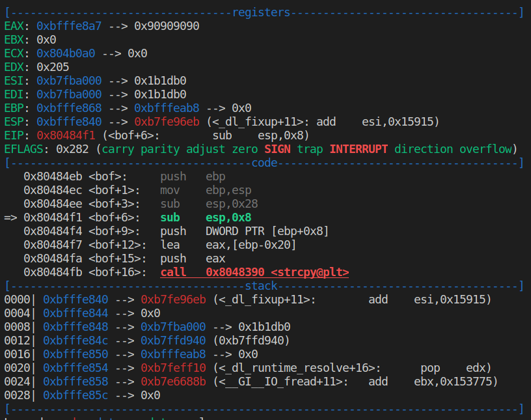This screenshot has height=420, width=531.
Task: Click the EBX register label
Action: click(x=14, y=40)
